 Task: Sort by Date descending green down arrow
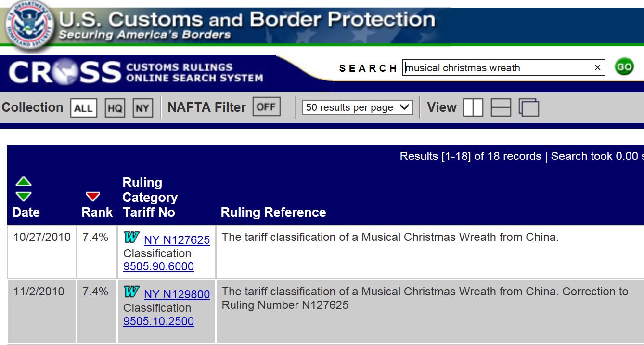tap(24, 196)
